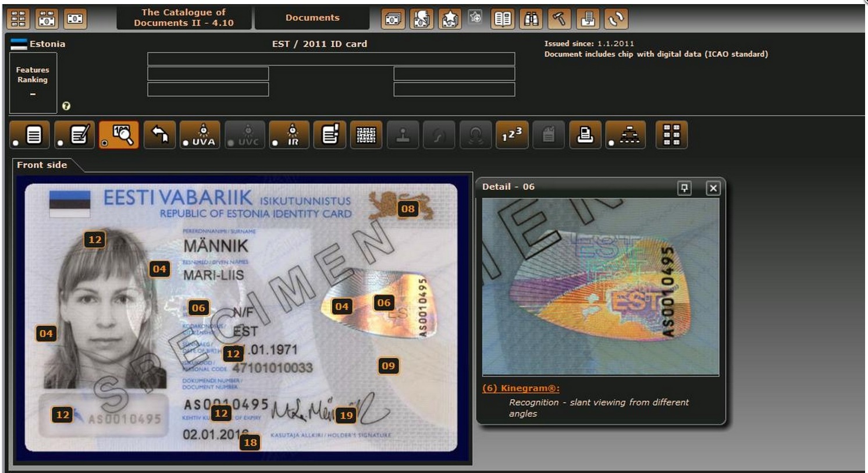Click marker 04 on the Kinegram hologram

[341, 306]
